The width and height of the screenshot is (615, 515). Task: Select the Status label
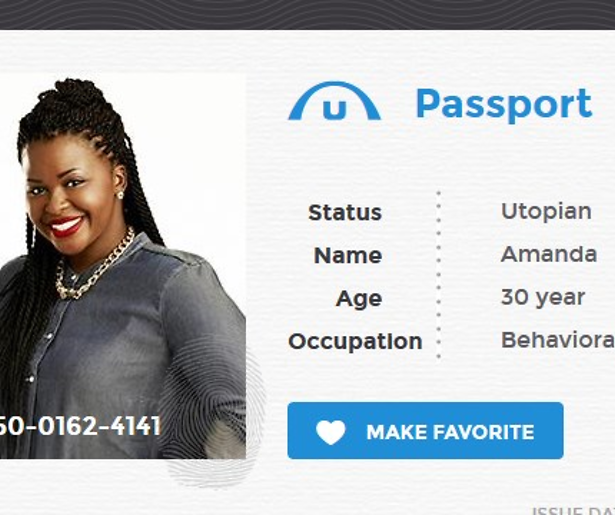[345, 213]
